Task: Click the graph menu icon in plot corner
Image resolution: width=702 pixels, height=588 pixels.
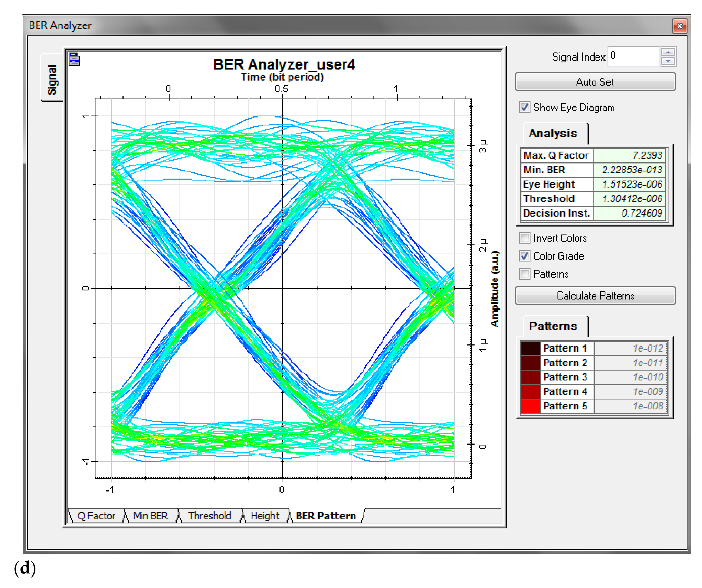Action: coord(75,60)
